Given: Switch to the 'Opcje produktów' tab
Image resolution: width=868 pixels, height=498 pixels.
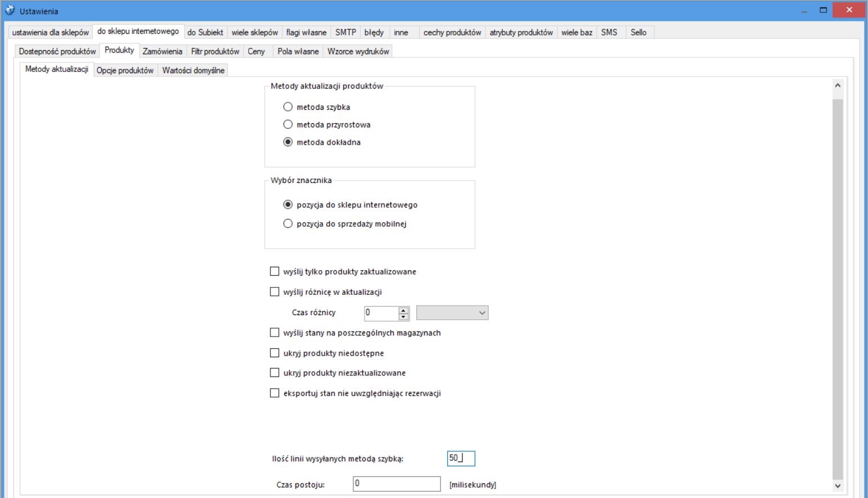Looking at the screenshot, I should coord(125,70).
